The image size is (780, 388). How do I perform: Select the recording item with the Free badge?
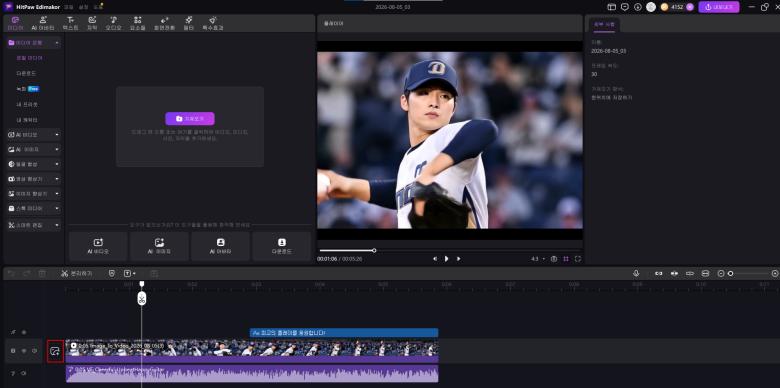tap(27, 89)
